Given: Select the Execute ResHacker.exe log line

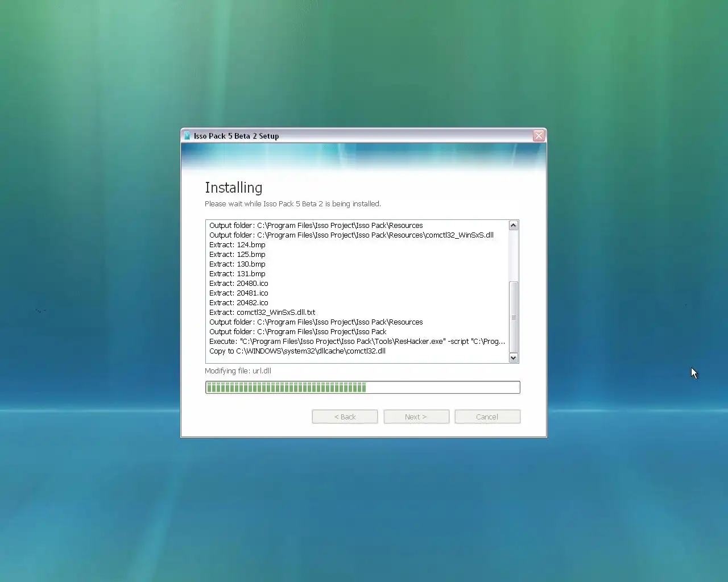Looking at the screenshot, I should tap(357, 342).
